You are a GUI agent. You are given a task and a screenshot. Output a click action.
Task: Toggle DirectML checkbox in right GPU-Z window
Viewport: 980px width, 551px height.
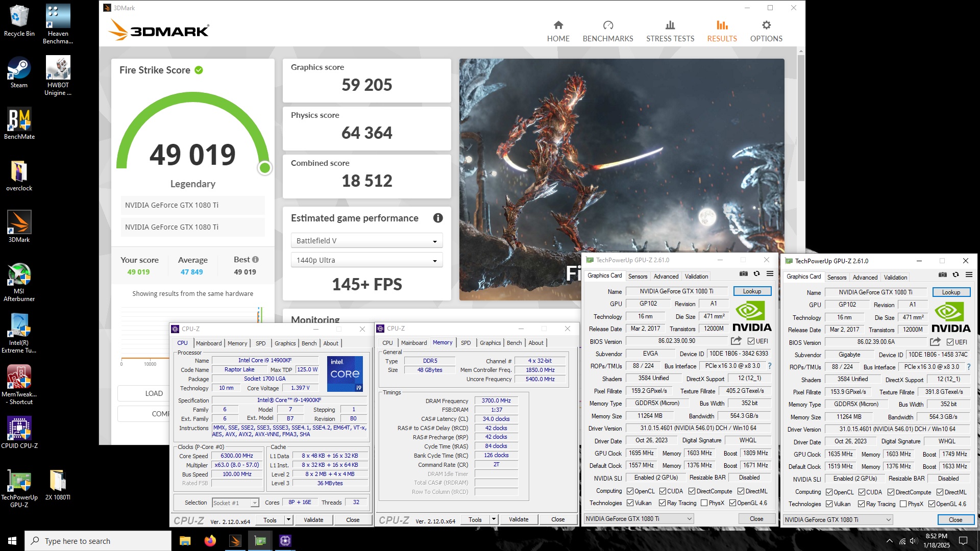tap(940, 492)
